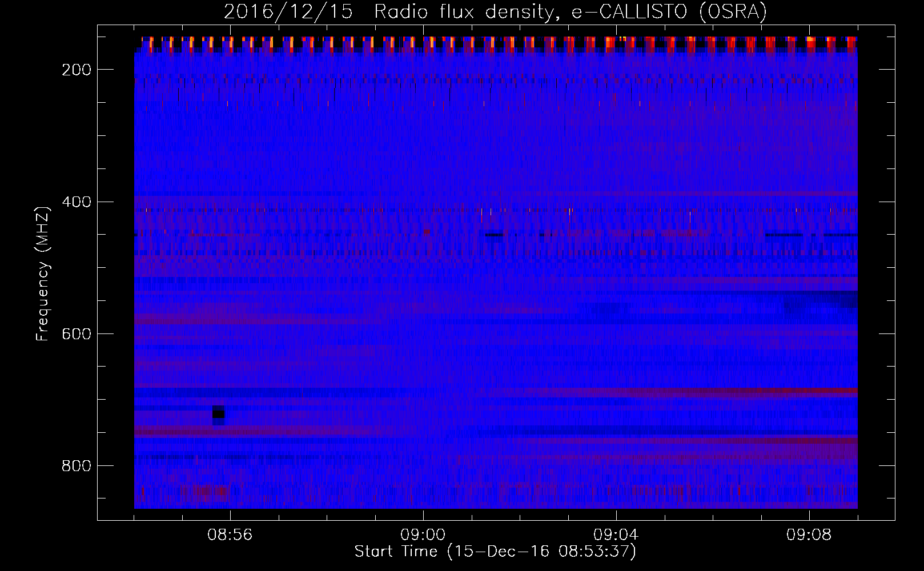Click the 09:00 time tick label
The image size is (924, 571).
click(x=423, y=535)
